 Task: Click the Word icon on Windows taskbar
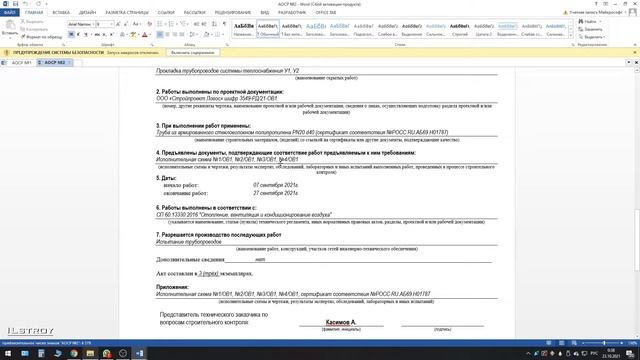[x=139, y=353]
